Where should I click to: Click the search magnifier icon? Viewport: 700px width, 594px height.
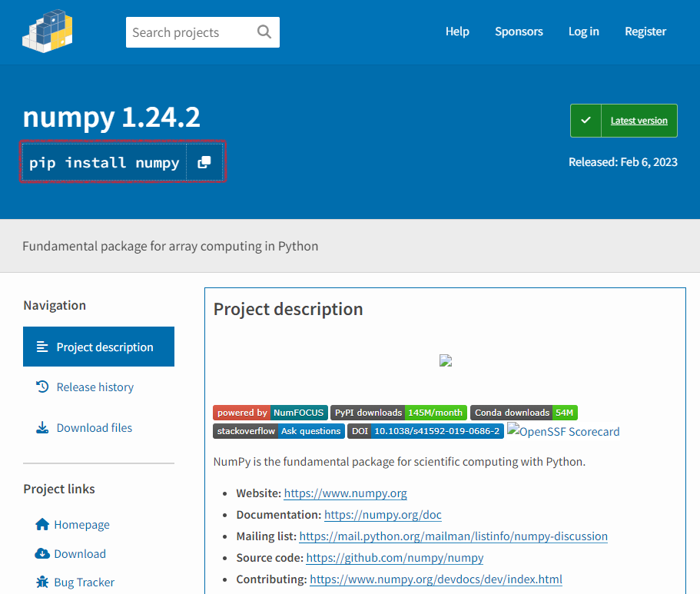[264, 32]
